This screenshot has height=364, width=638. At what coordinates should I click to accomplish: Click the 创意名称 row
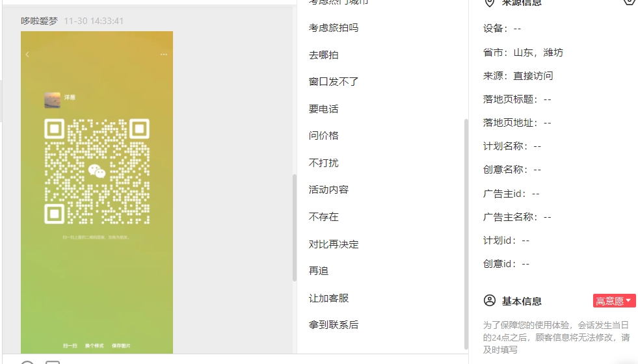point(512,170)
